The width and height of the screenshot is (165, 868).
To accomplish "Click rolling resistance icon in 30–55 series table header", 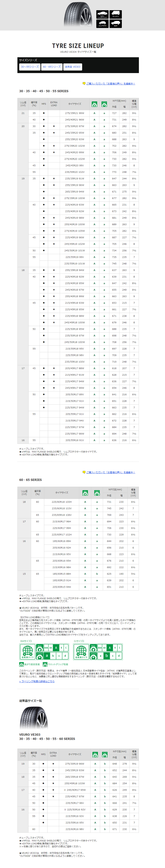I will click(x=94, y=104).
